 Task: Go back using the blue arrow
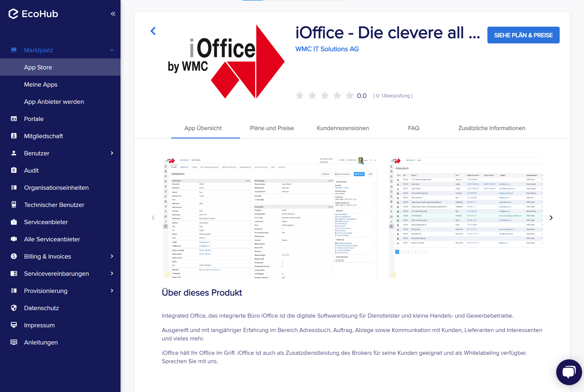click(153, 31)
